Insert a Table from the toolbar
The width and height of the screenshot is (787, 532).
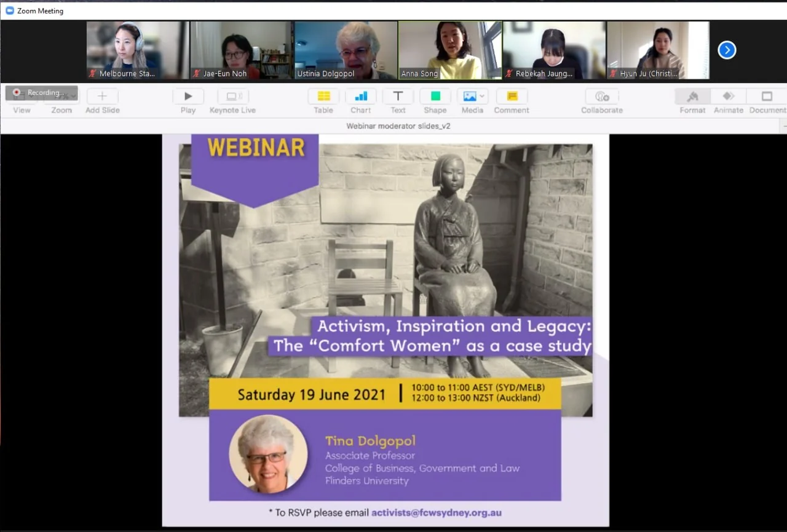click(323, 96)
